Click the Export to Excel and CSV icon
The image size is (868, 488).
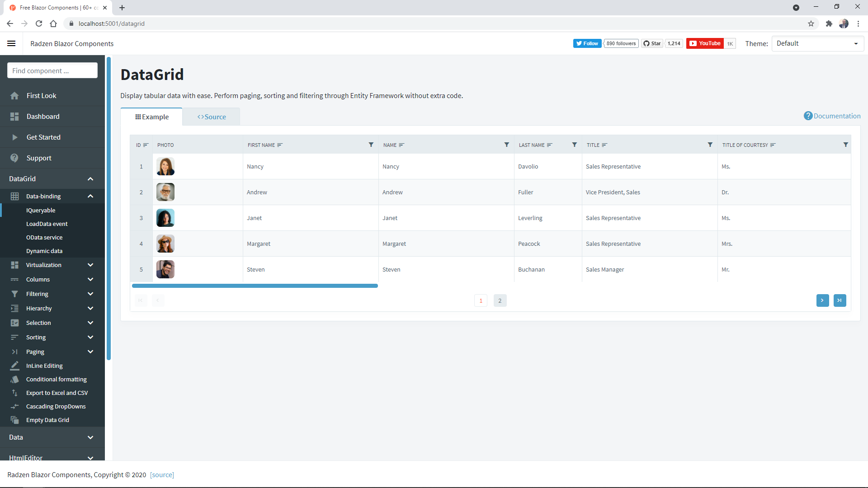[x=14, y=393]
